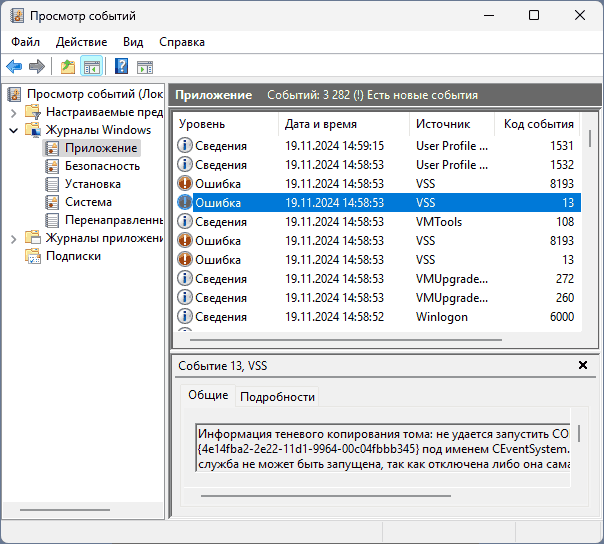Switch to the Общие tab

[x=208, y=395]
